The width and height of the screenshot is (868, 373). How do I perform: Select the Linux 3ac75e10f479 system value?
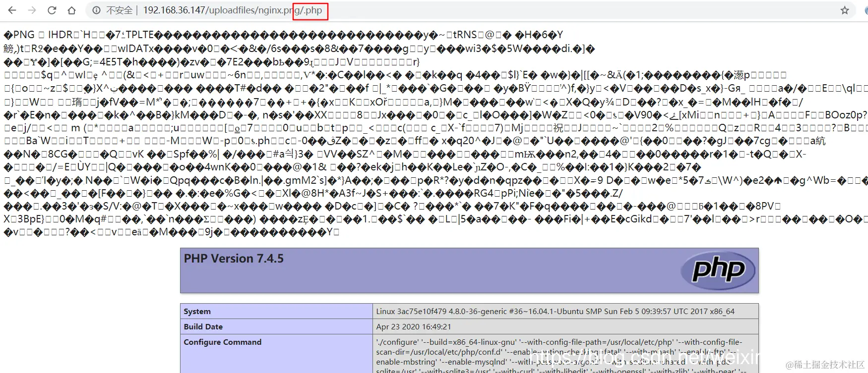coord(555,311)
